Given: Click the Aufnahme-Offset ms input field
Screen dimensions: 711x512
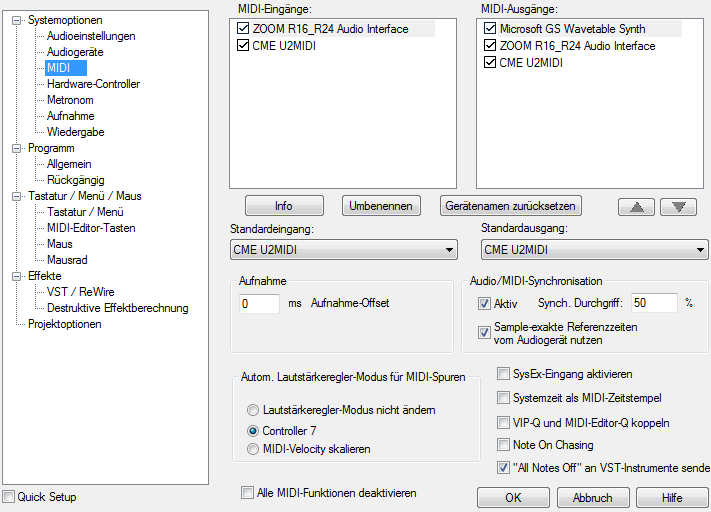Looking at the screenshot, I should click(x=259, y=302).
